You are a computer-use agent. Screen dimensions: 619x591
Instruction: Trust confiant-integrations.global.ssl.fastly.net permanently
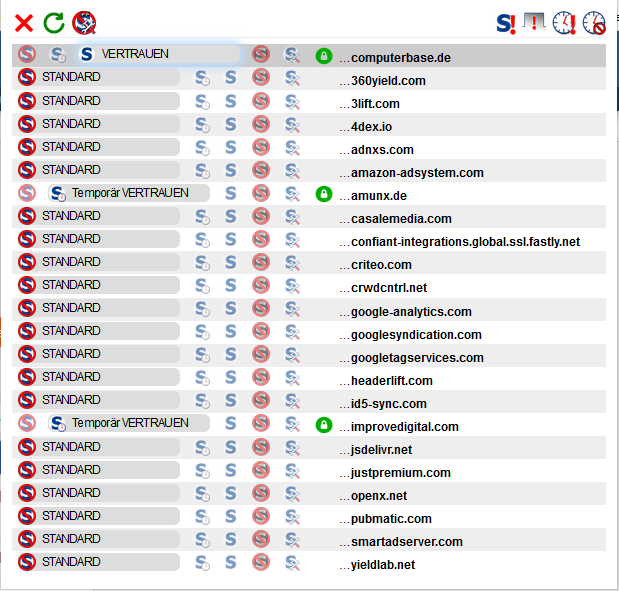click(x=231, y=239)
